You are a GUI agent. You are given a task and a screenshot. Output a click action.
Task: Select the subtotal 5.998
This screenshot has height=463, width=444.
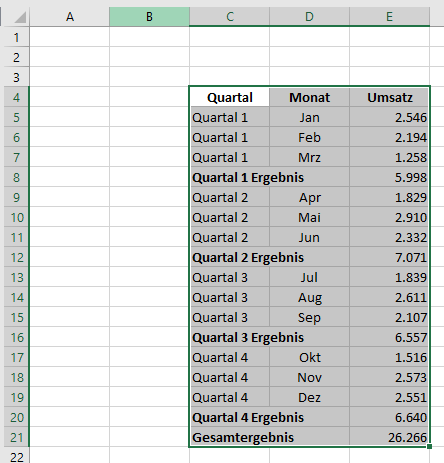(x=389, y=177)
